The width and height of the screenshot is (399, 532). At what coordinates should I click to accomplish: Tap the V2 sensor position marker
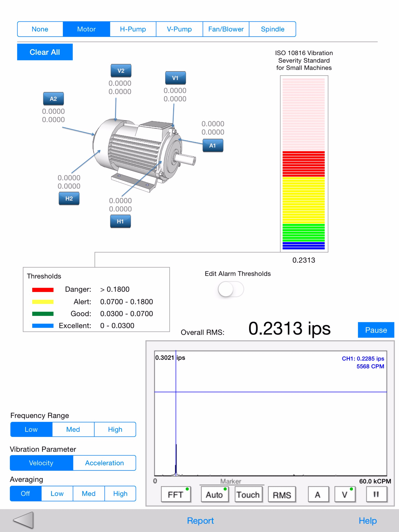click(x=121, y=71)
